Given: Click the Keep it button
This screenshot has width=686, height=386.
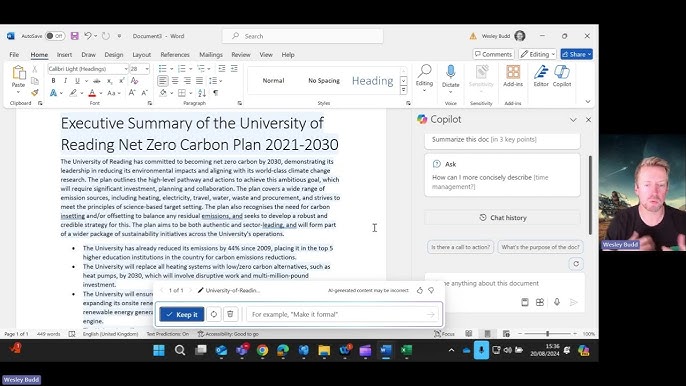Looking at the screenshot, I should (x=182, y=314).
